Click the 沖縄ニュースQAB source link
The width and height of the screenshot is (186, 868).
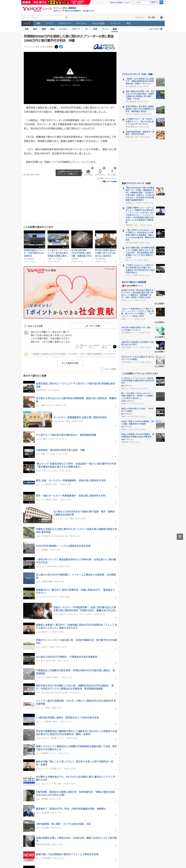click(x=109, y=181)
